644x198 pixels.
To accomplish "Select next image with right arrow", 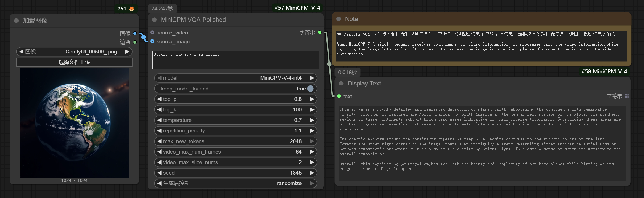I will coord(127,52).
